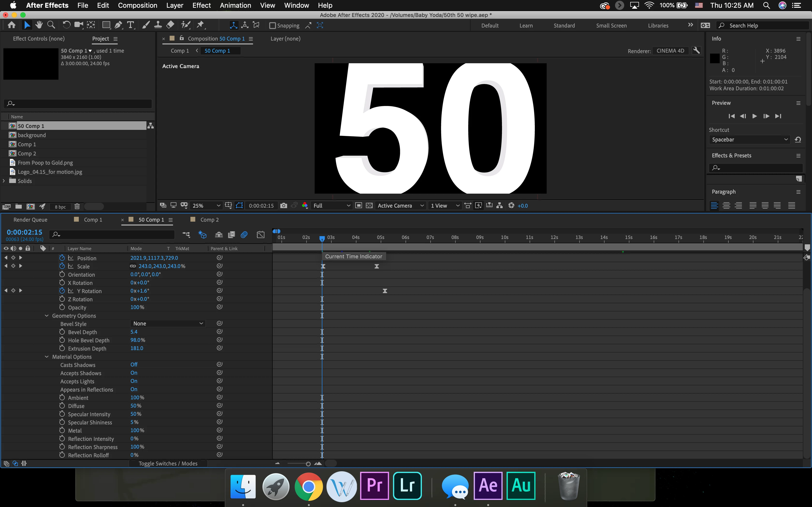Select the Pen tool
Viewport: 812px width, 507px height.
point(118,25)
